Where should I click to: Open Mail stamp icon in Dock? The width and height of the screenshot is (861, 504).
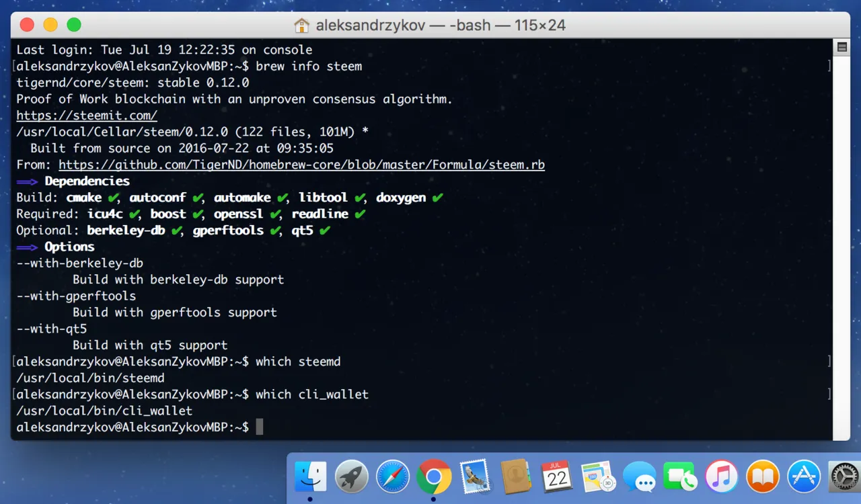(476, 477)
